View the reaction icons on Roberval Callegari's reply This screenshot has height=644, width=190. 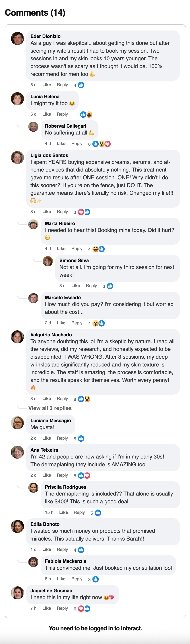click(x=101, y=144)
